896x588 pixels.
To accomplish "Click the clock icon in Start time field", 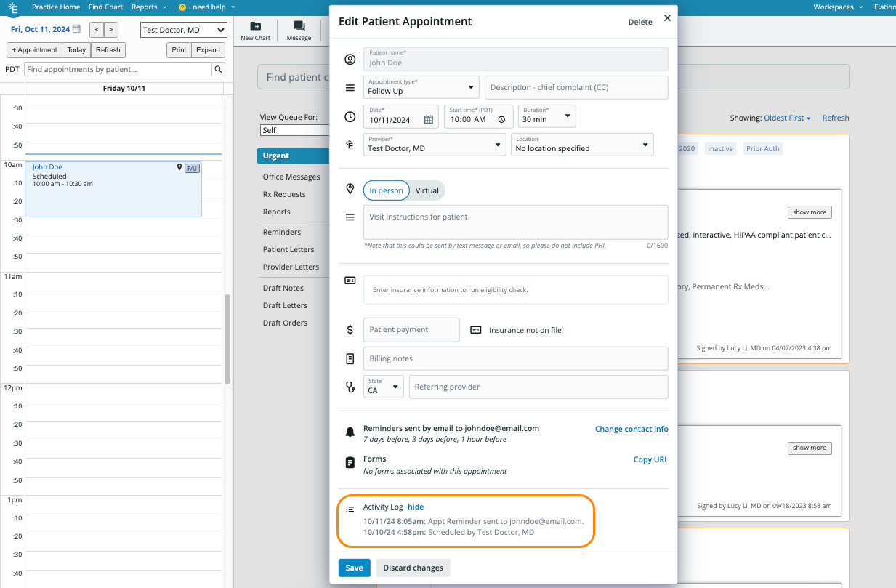I will tap(501, 119).
